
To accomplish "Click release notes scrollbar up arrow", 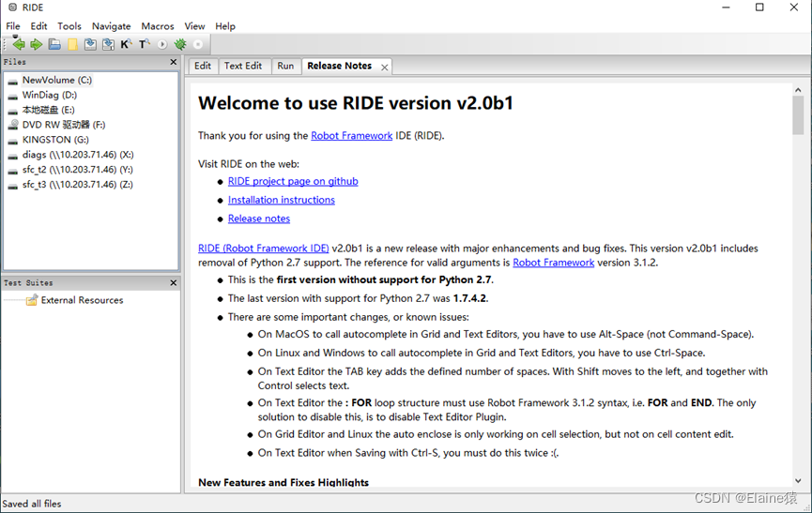I will pos(798,90).
